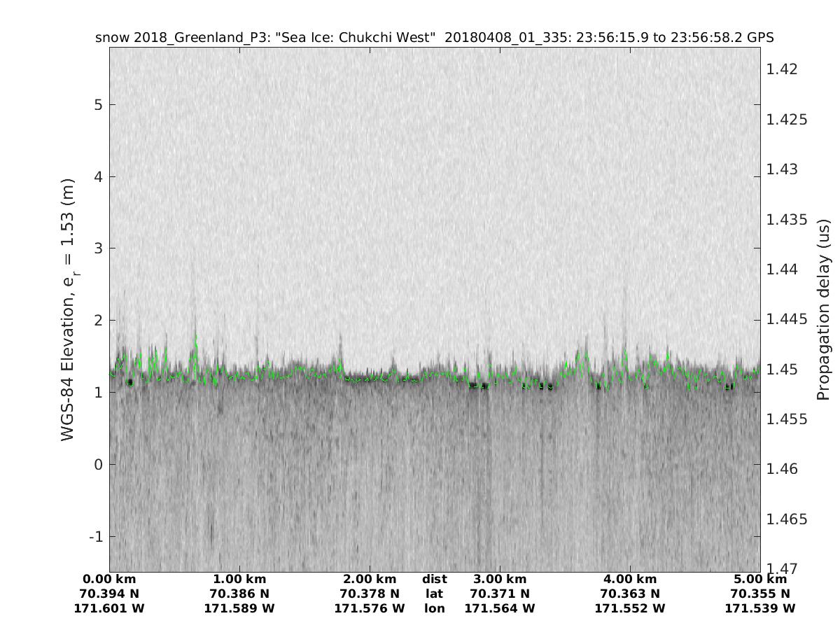
Task: Click the Propagation delay axis label
Action: (823, 309)
